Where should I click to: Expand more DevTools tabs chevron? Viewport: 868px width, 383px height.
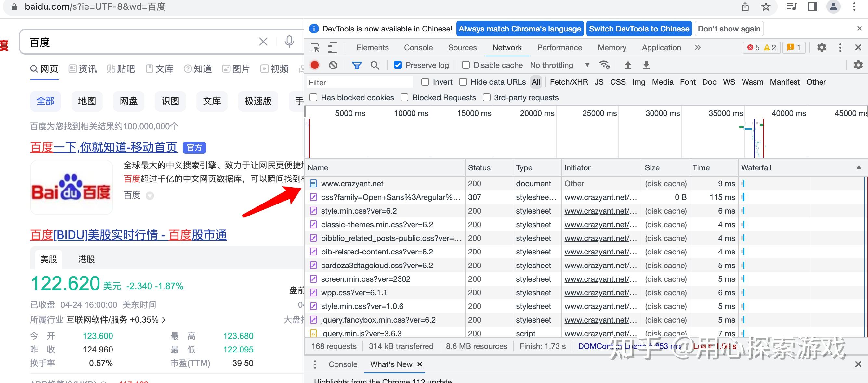click(698, 48)
